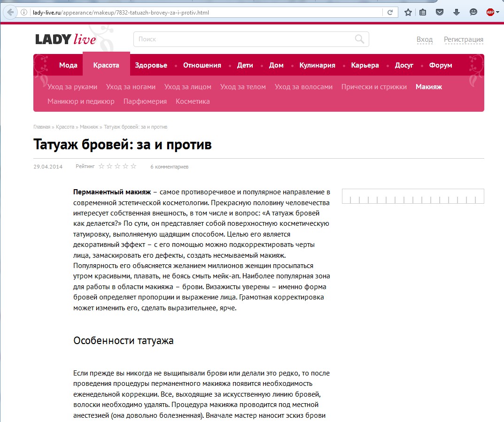Screen dimensions: 504x422
Task: Rate article five stars
Action: pyautogui.click(x=133, y=166)
